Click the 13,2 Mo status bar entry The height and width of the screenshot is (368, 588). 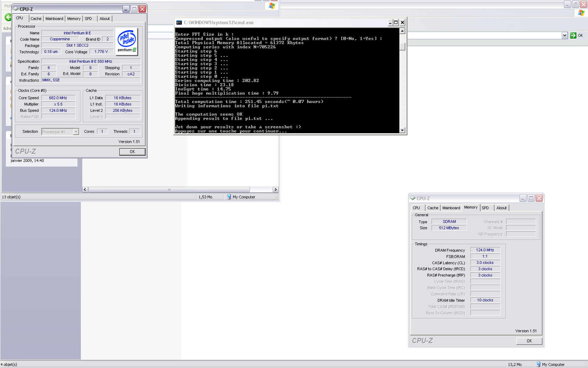pyautogui.click(x=515, y=365)
